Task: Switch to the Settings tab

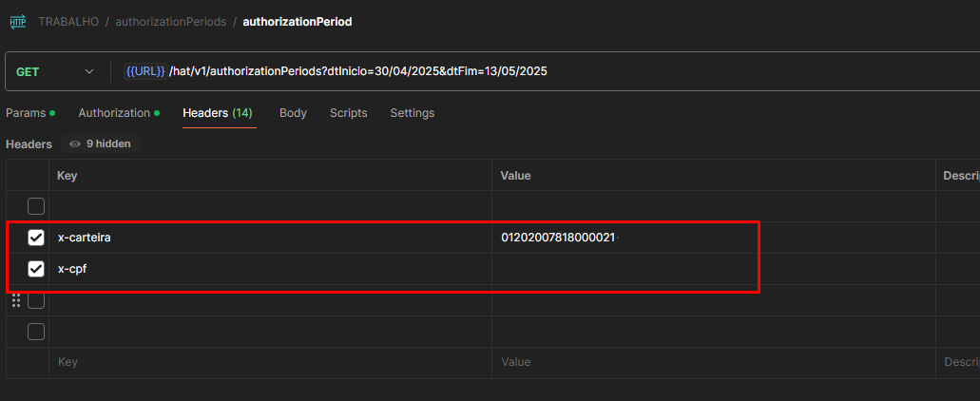Action: [x=412, y=113]
